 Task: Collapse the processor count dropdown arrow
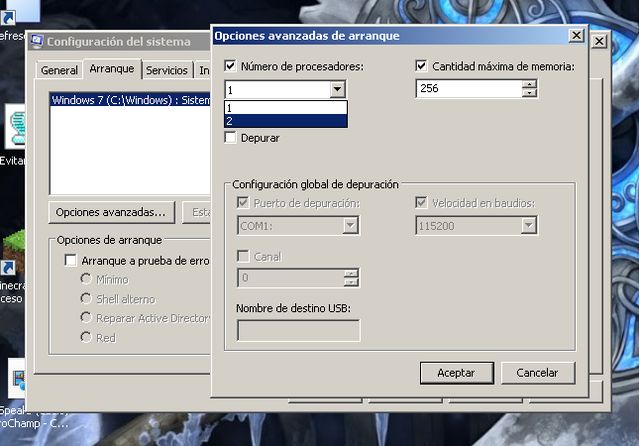click(338, 89)
